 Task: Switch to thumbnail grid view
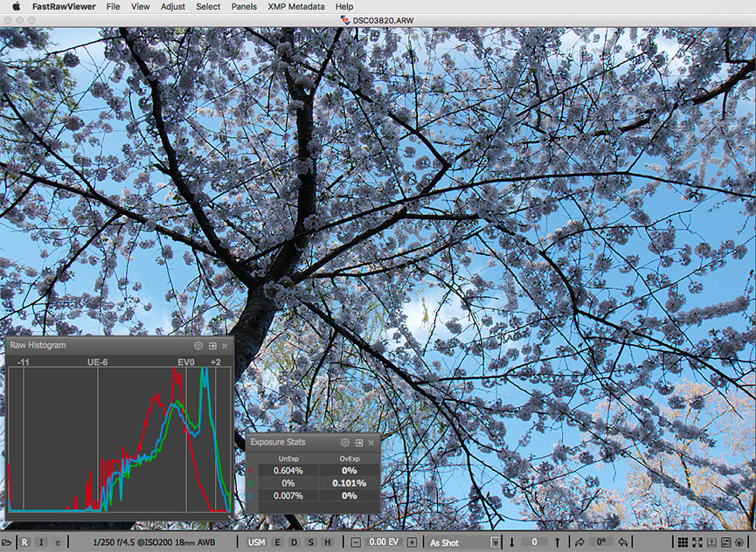(683, 543)
